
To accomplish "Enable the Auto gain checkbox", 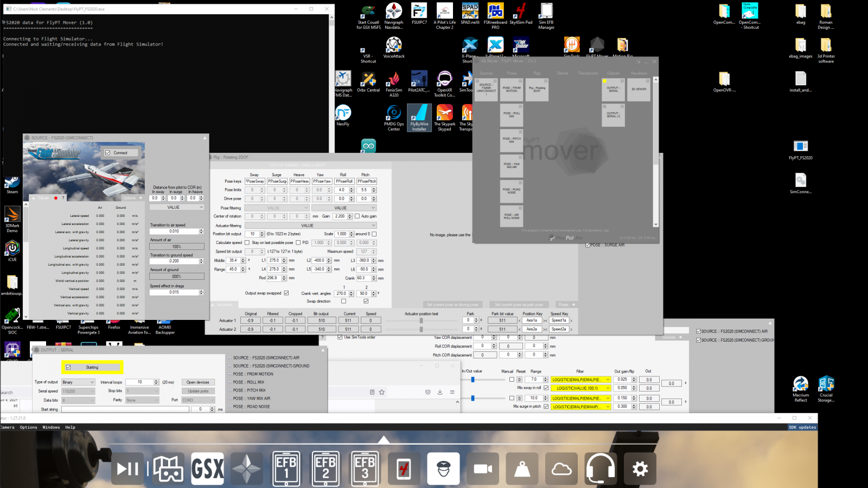I will point(357,216).
